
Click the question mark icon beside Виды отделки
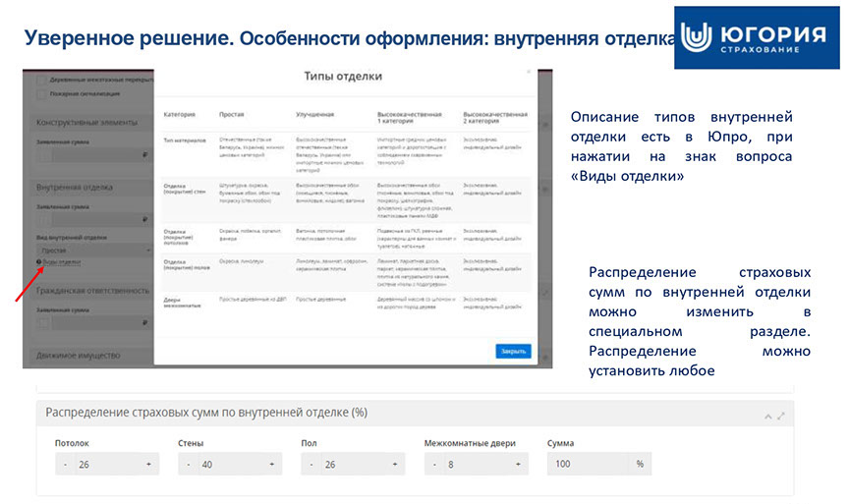[38, 262]
